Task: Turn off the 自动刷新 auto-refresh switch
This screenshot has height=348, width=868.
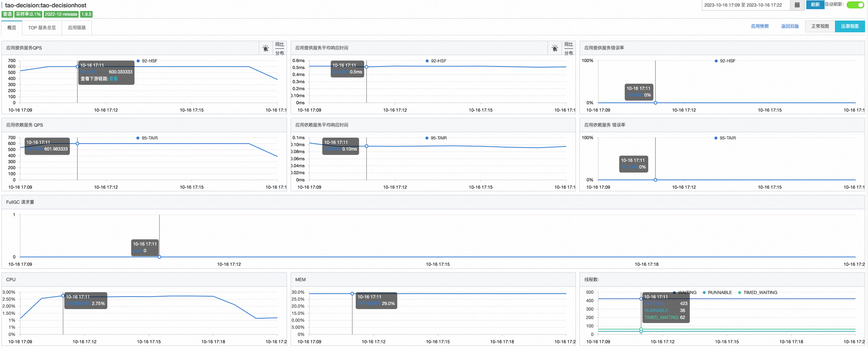Action: [855, 5]
